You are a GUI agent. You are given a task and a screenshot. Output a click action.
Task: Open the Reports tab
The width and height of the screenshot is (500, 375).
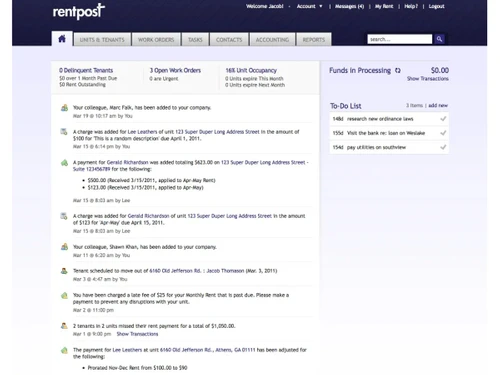coord(314,39)
